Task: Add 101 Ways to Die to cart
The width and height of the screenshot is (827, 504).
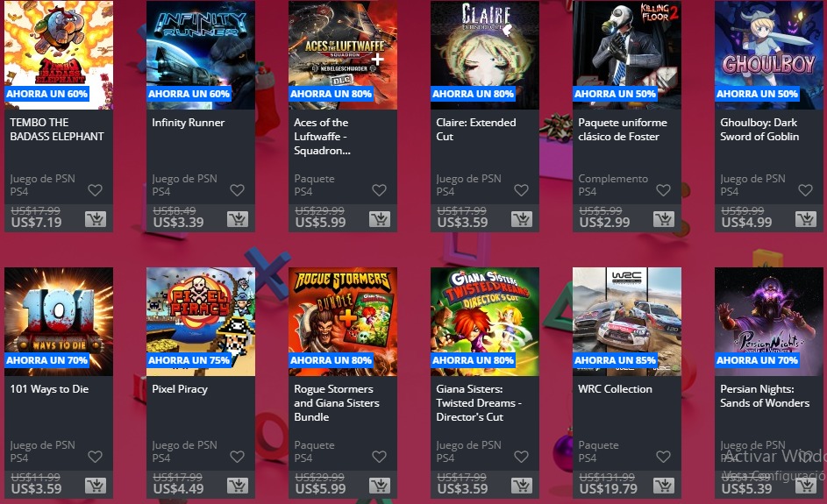Action: coord(96,486)
